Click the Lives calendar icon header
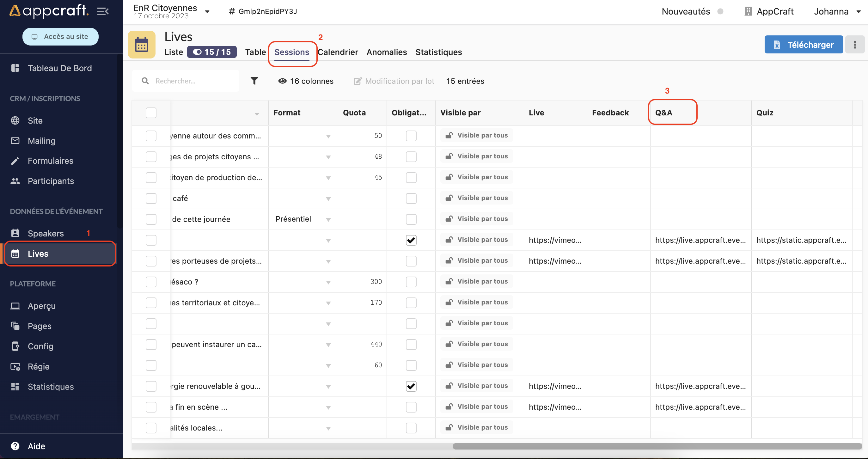 tap(142, 45)
